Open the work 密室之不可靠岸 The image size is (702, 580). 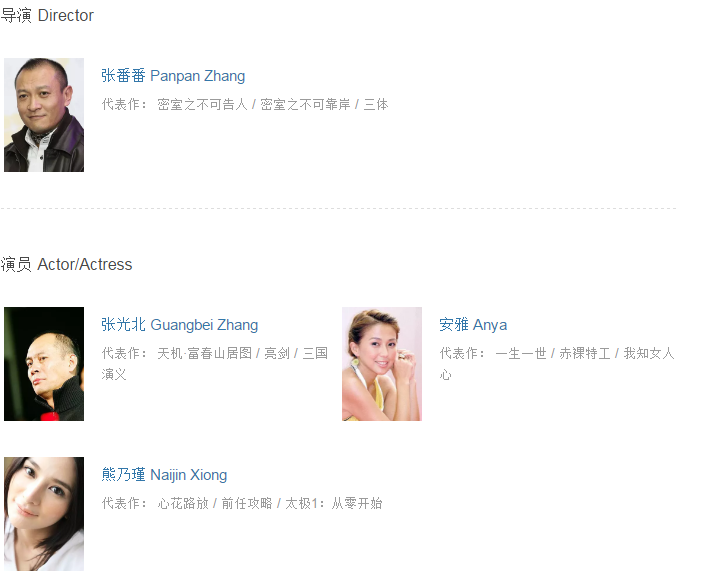click(305, 104)
